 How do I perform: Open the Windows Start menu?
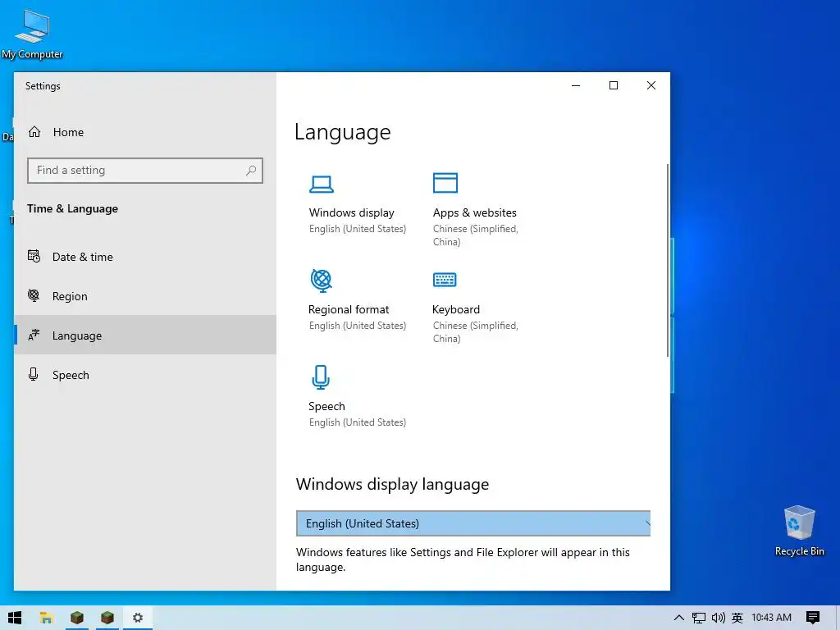click(x=15, y=618)
